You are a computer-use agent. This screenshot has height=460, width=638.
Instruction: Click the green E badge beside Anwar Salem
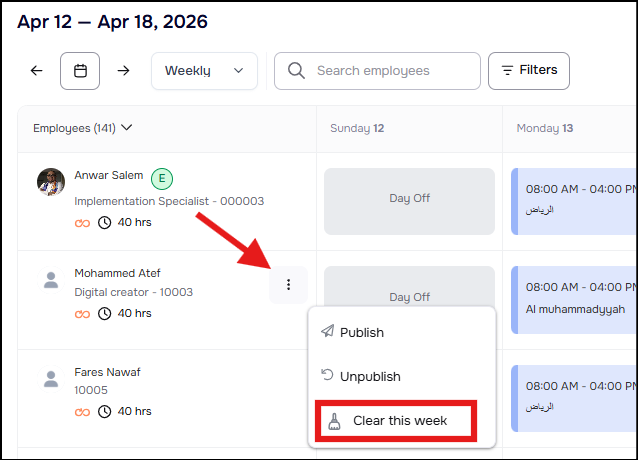(162, 179)
